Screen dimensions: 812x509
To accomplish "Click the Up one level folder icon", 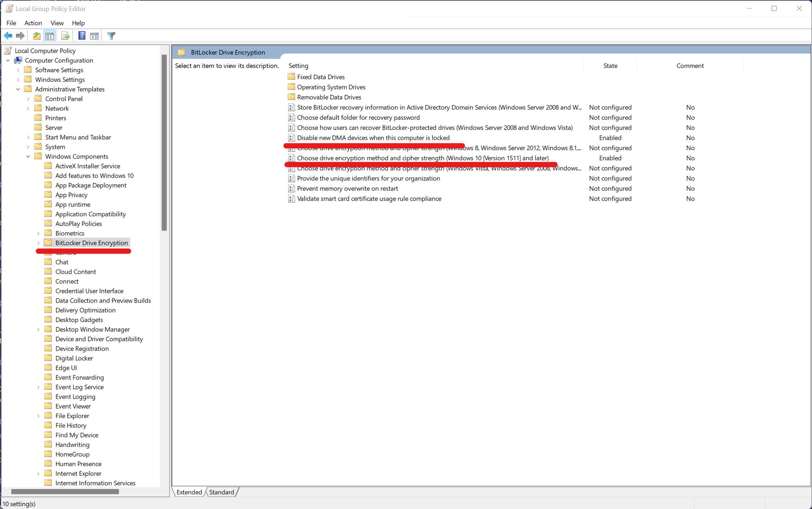I will (37, 36).
